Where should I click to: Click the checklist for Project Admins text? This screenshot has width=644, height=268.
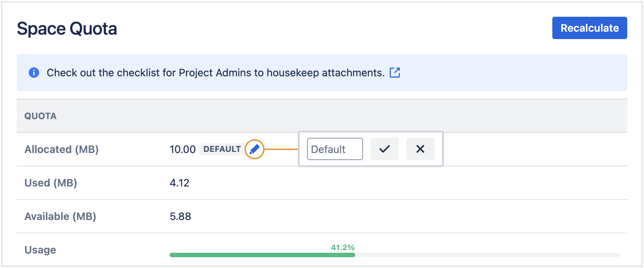tap(215, 73)
